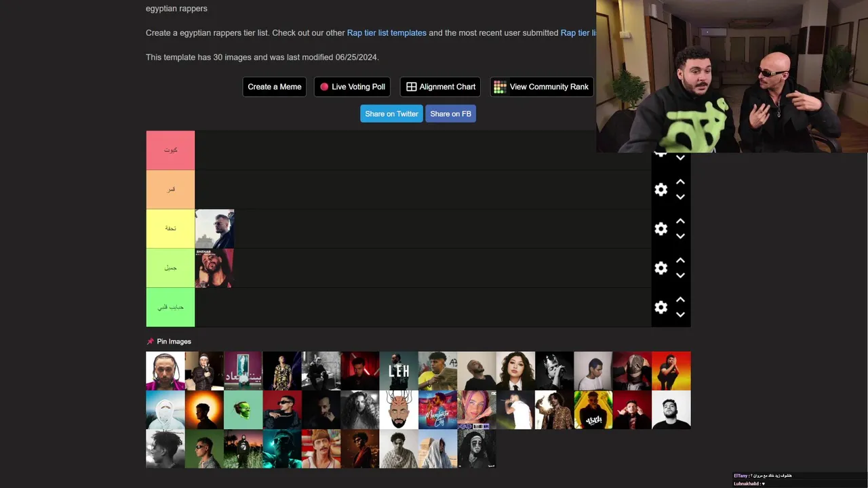Image resolution: width=868 pixels, height=488 pixels.
Task: Select the green alien head thumbnail
Action: [243, 410]
